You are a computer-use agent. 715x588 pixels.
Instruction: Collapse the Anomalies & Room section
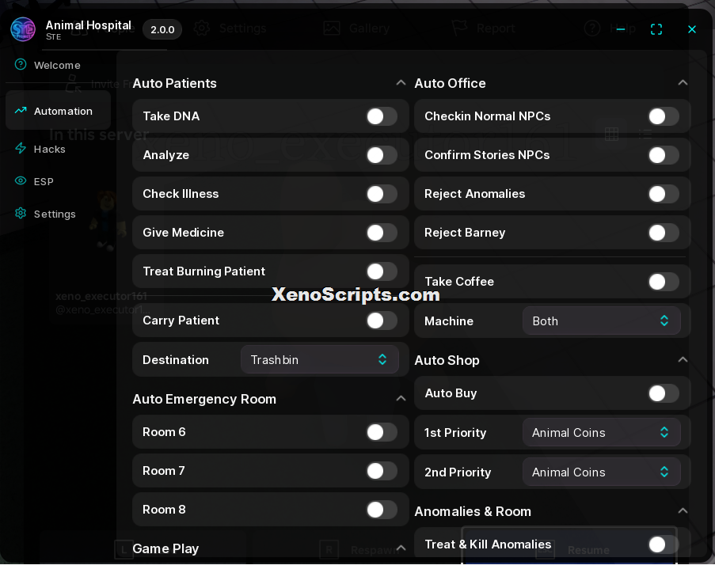683,511
